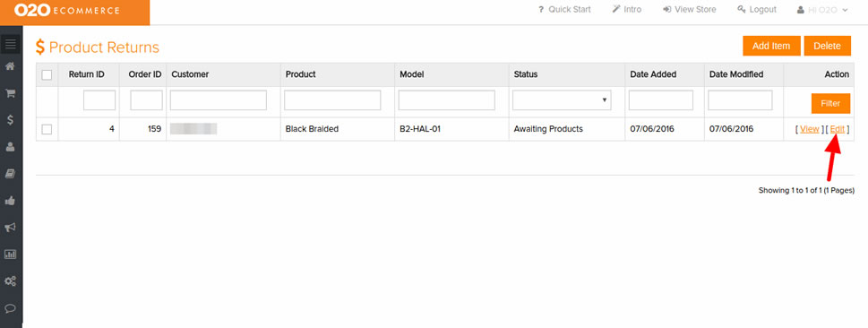Open the home icon in sidebar
The width and height of the screenshot is (868, 328).
point(10,66)
